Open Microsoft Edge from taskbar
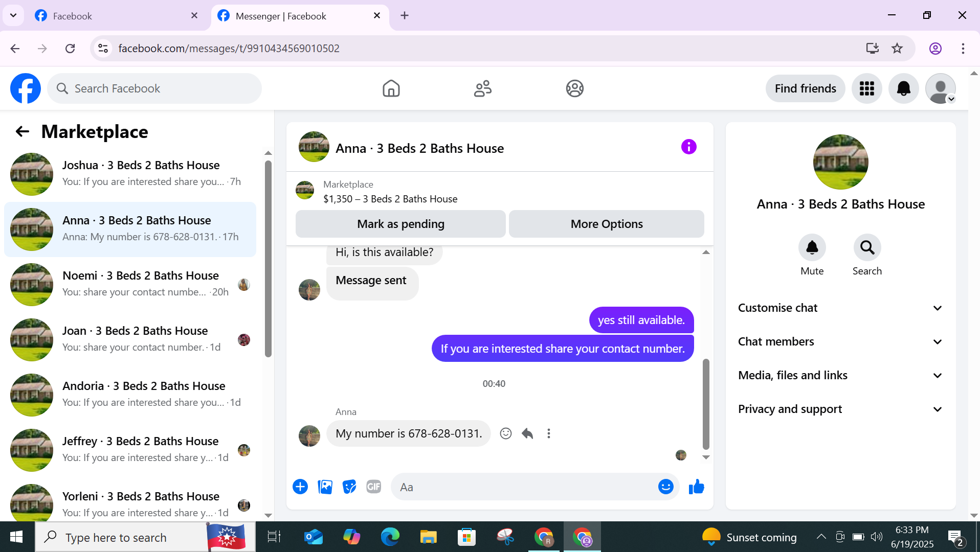This screenshot has height=552, width=980. click(390, 537)
